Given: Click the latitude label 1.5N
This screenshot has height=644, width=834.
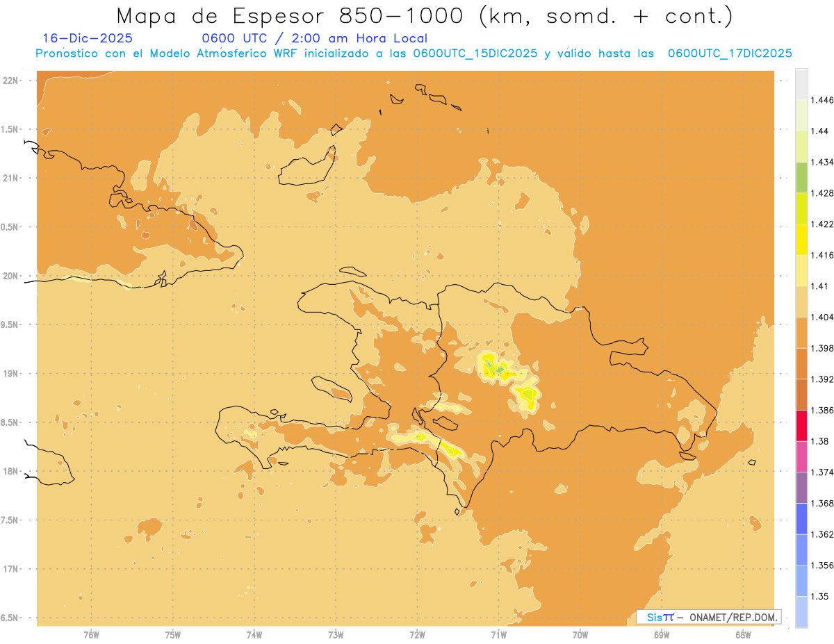Looking at the screenshot, I should pos(9,129).
